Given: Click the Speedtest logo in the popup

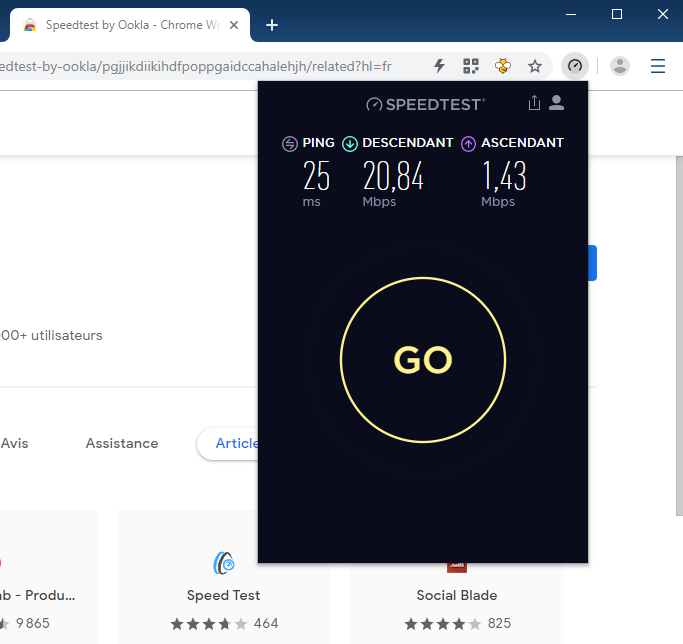Looking at the screenshot, I should (x=425, y=104).
